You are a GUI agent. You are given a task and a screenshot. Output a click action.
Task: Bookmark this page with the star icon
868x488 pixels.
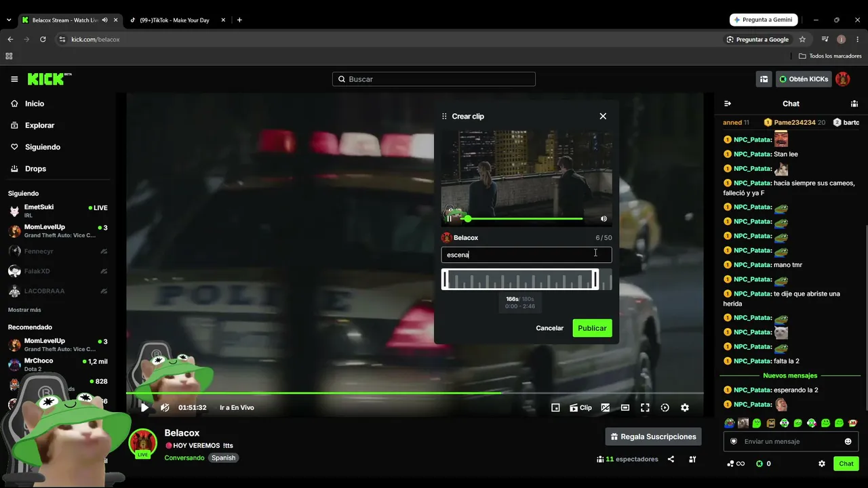802,39
